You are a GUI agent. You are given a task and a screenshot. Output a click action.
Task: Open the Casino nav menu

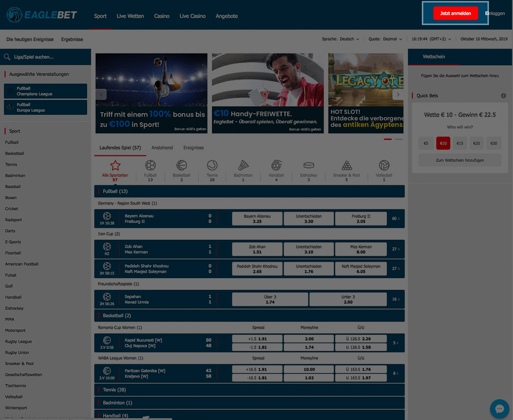(x=162, y=16)
